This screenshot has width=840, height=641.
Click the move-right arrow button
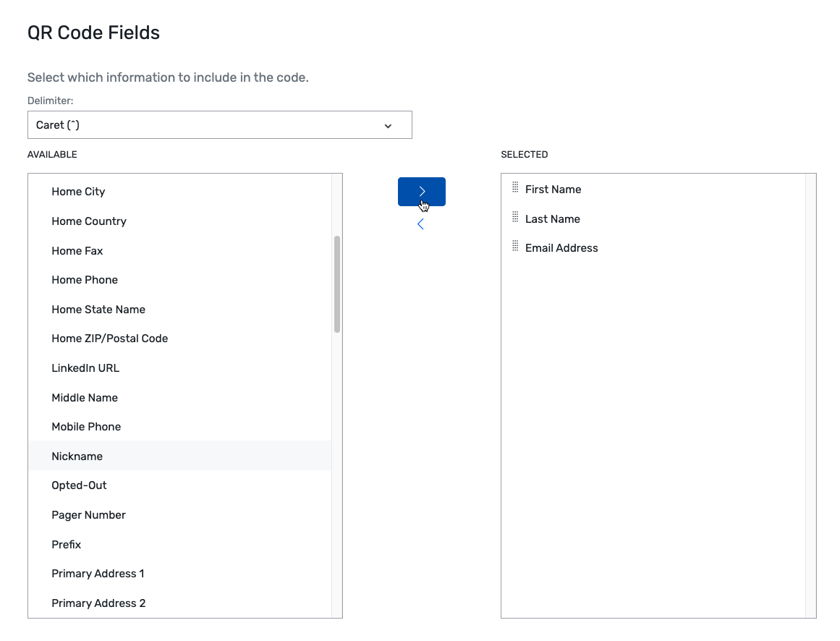[x=421, y=192]
